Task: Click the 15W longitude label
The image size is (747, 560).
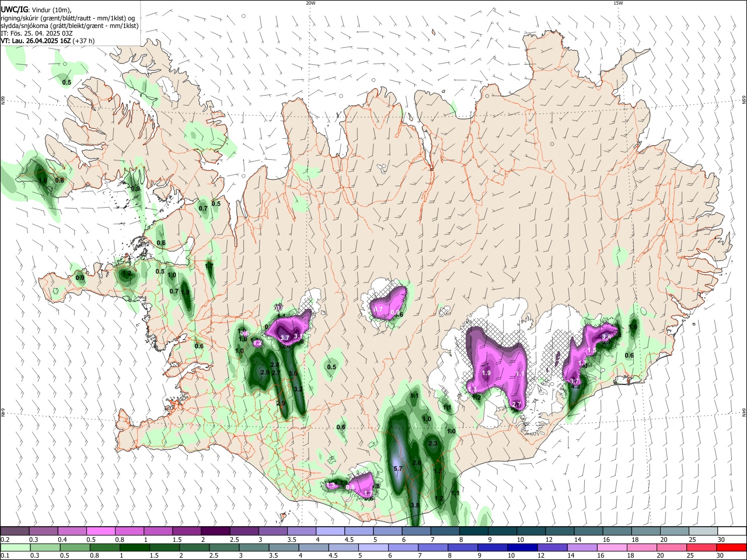Action: (618, 3)
